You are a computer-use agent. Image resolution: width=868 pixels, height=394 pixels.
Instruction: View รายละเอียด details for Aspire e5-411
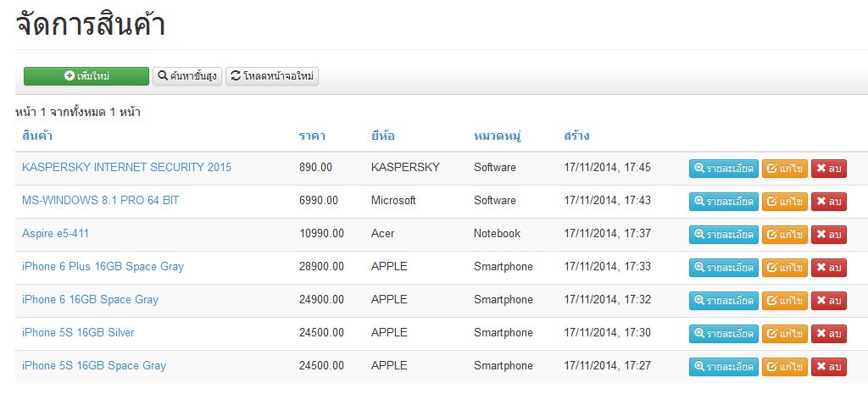(x=724, y=235)
